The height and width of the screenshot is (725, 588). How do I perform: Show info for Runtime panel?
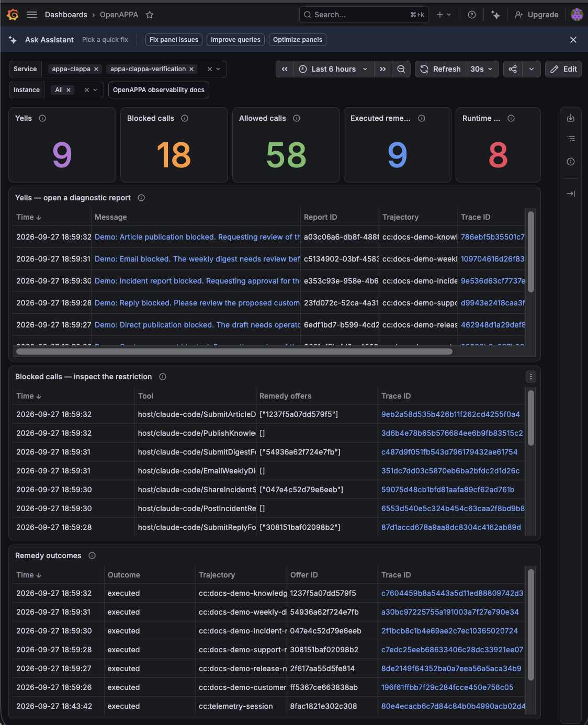pyautogui.click(x=511, y=118)
